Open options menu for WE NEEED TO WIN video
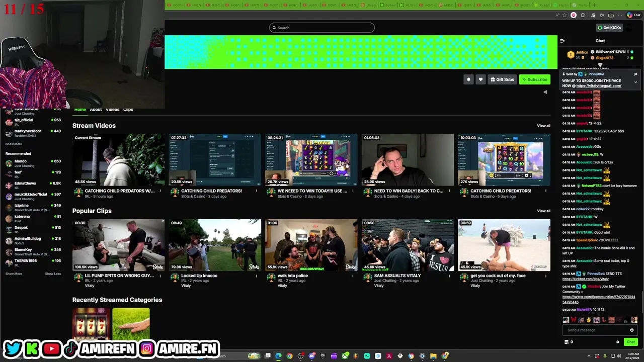644x362 pixels. click(353, 191)
